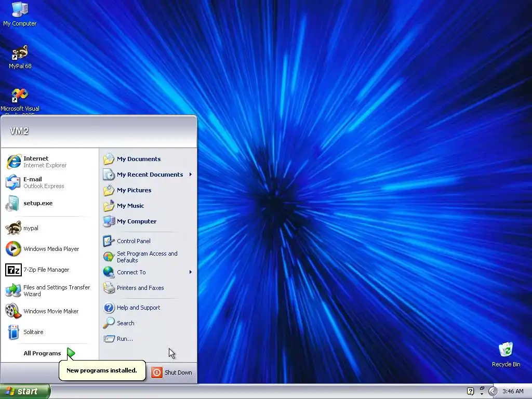Click the VM2 user name header
This screenshot has width=532, height=399.
coord(19,131)
